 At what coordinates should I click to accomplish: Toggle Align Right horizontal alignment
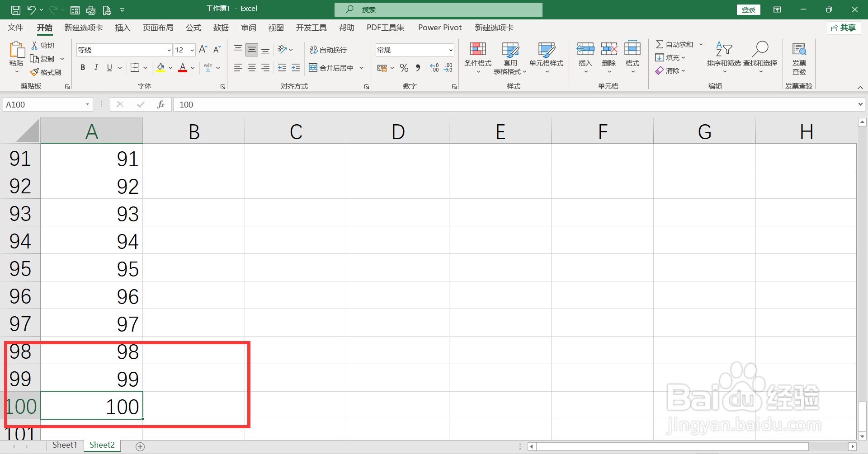pyautogui.click(x=265, y=68)
